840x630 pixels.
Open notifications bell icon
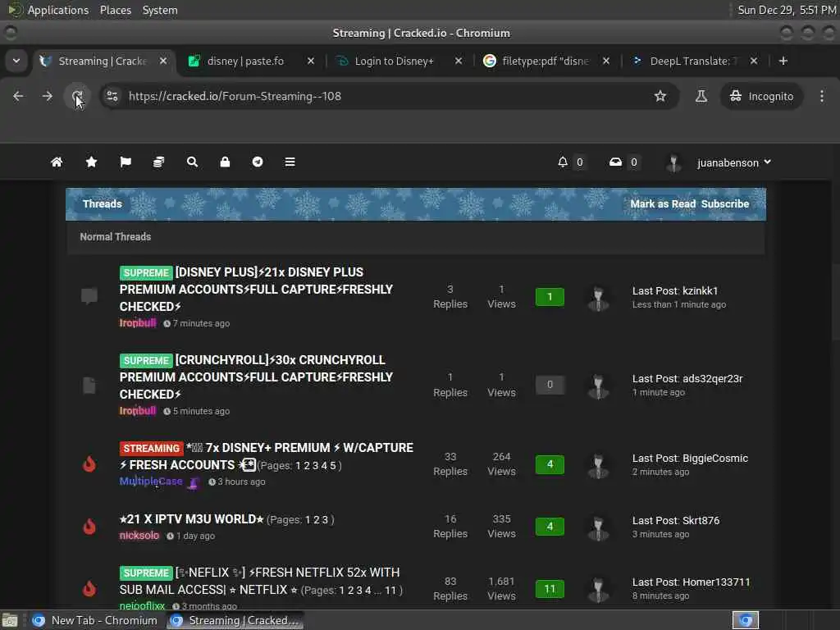[x=563, y=162]
